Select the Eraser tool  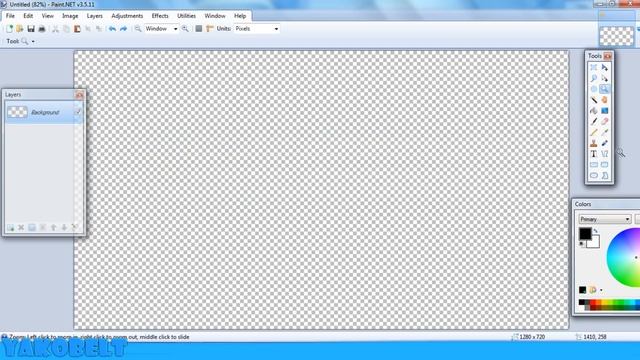604,122
